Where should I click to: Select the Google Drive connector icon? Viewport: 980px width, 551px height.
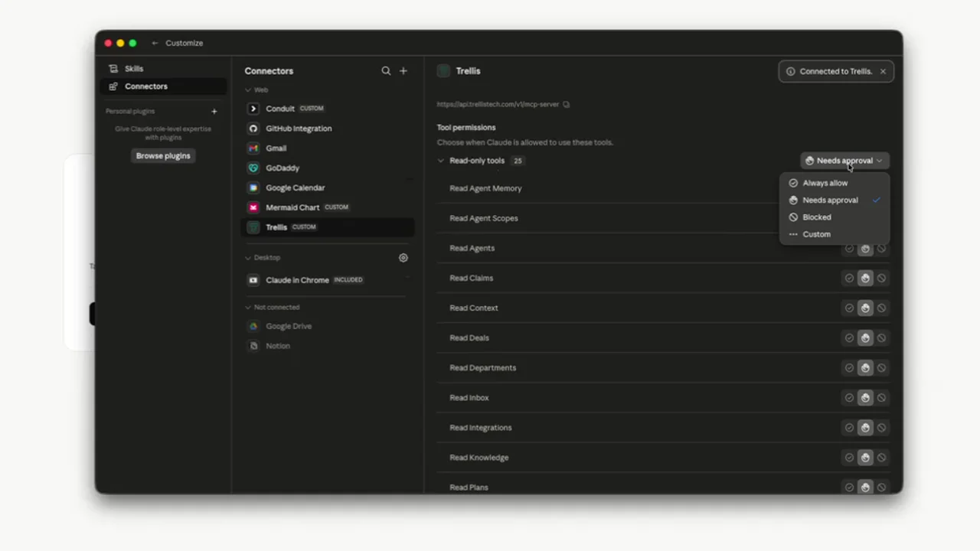pos(253,326)
